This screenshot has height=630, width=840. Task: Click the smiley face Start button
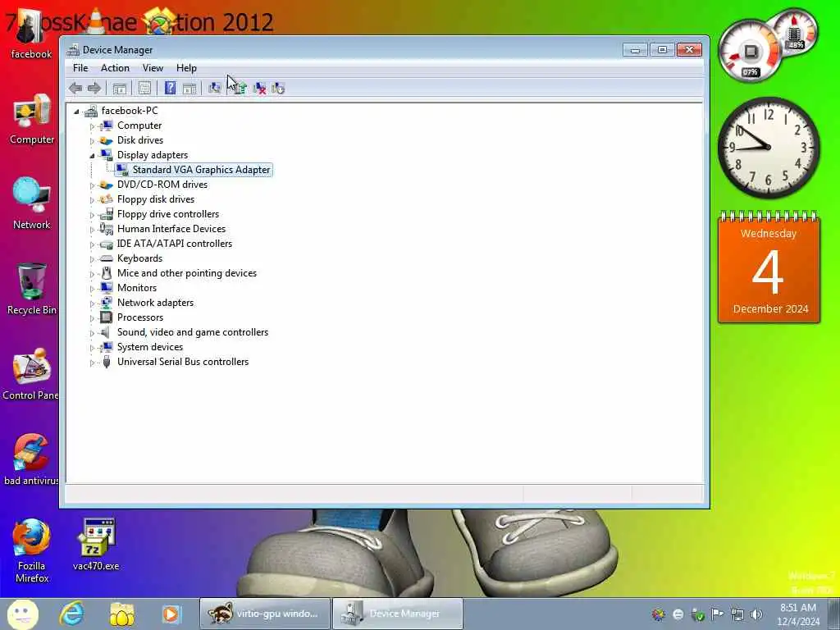click(x=22, y=614)
